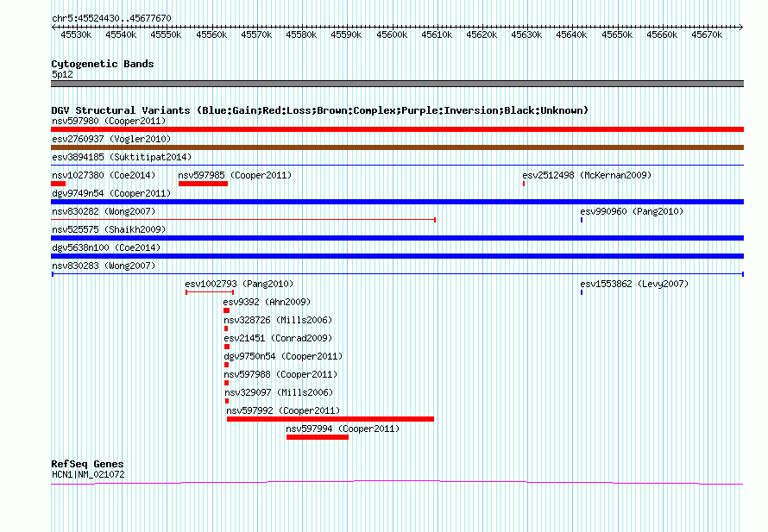Image resolution: width=768 pixels, height=532 pixels.
Task: Click the nsv597992 (Cooper2011) red bar
Action: click(x=330, y=419)
